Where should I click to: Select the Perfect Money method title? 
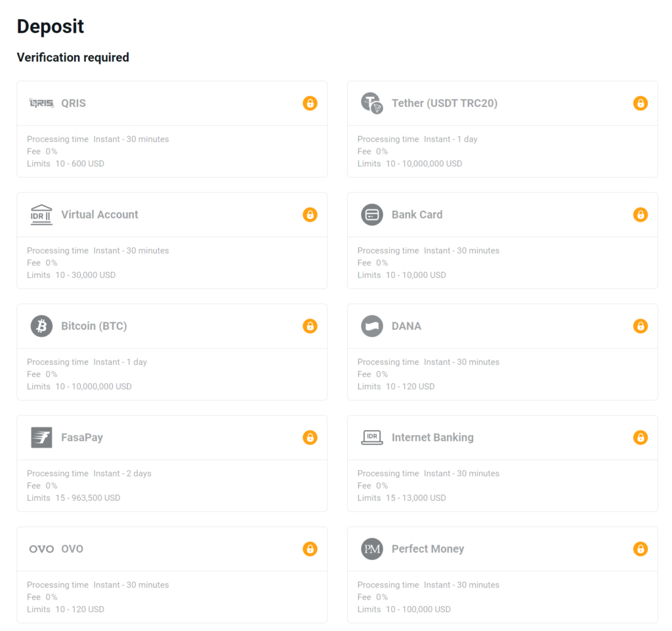428,549
